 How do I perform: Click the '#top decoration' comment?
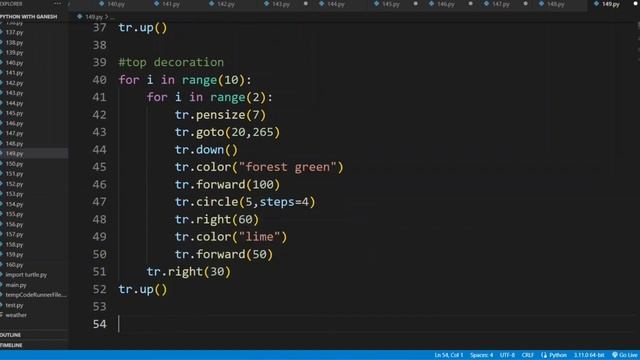[171, 62]
